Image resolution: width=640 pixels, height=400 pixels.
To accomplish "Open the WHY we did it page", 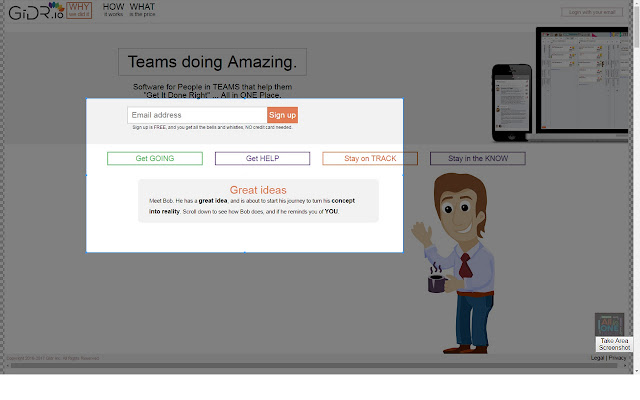I will click(79, 10).
